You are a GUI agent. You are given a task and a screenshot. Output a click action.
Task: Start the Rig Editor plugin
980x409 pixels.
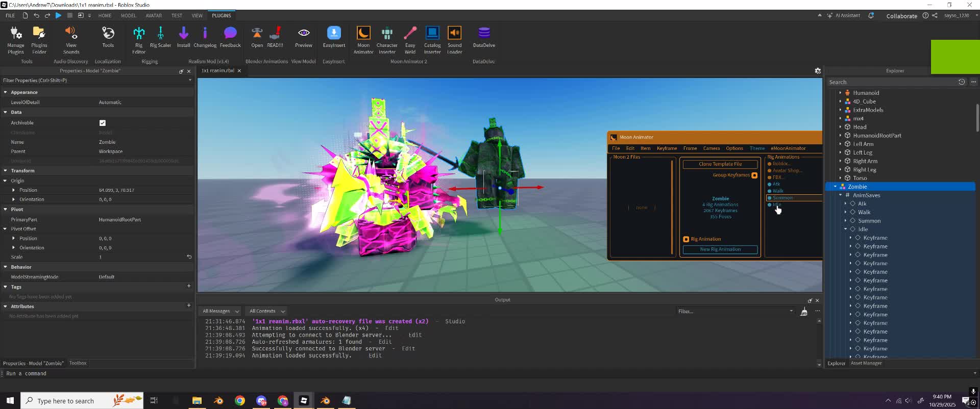(x=139, y=40)
